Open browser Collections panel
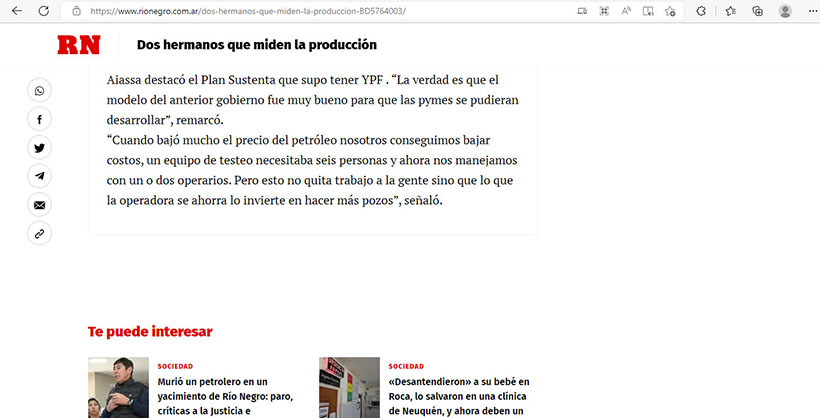Screen dimensions: 820x418 [757, 11]
